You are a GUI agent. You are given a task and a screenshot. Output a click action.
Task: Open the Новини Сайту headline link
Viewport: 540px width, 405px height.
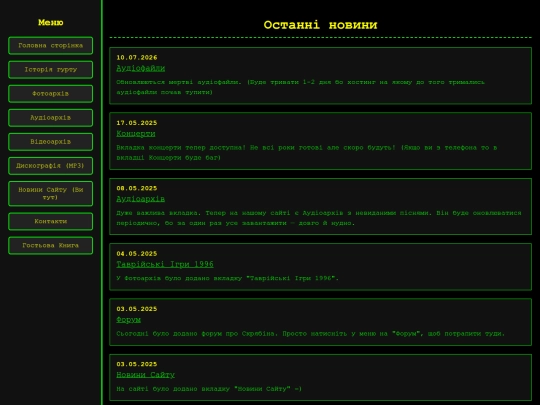[145, 375]
